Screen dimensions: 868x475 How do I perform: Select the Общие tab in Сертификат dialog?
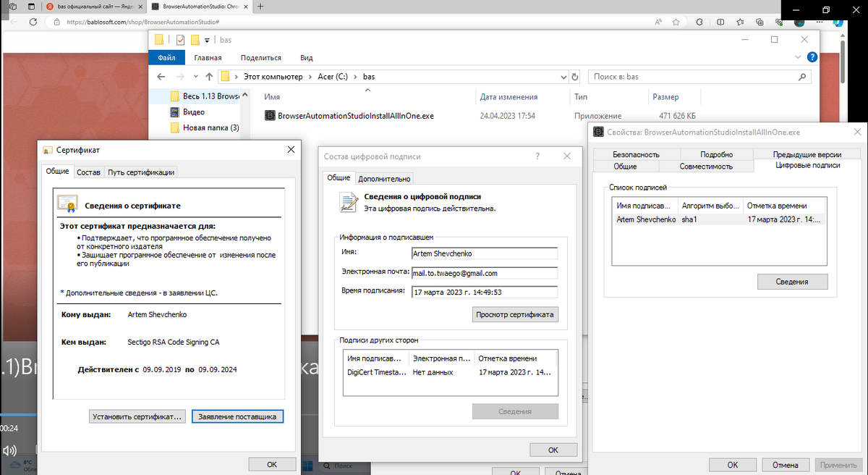click(x=57, y=171)
